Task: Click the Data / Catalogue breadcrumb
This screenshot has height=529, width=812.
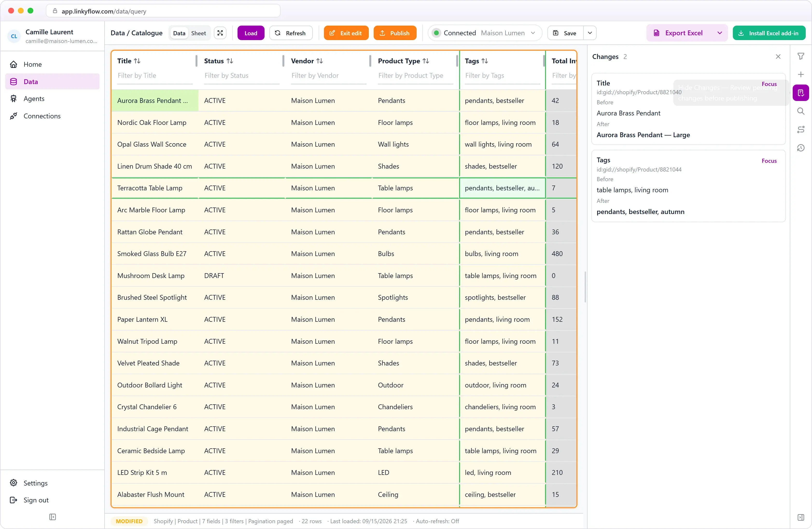Action: (136, 33)
